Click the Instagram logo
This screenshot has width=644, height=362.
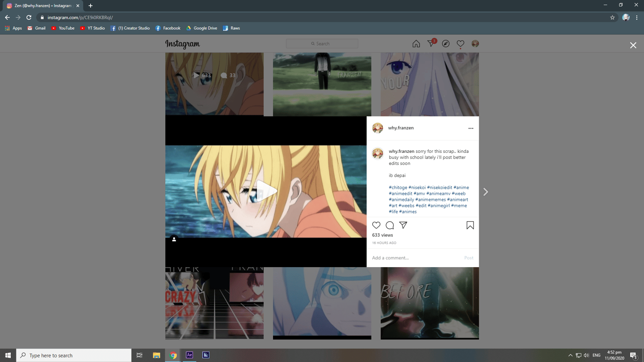(x=182, y=44)
